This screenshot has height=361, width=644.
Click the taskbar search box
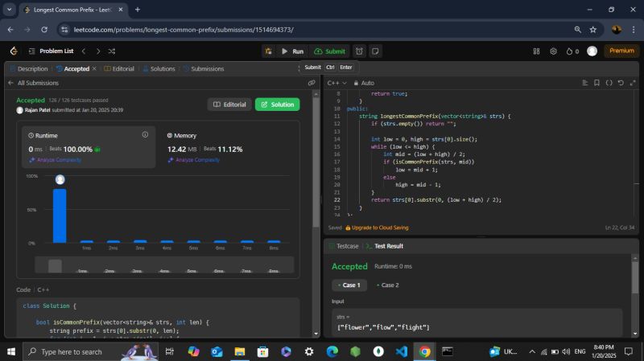click(x=90, y=351)
